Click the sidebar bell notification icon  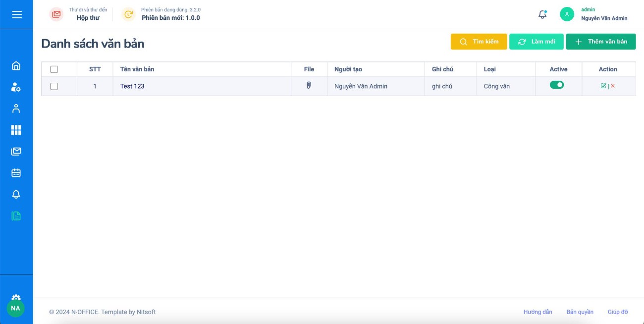click(16, 195)
